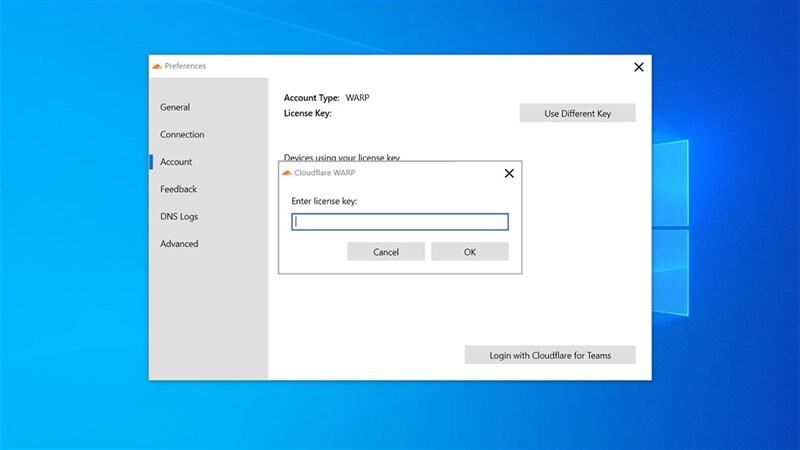Open the DNS Logs section
The image size is (800, 450).
click(179, 216)
